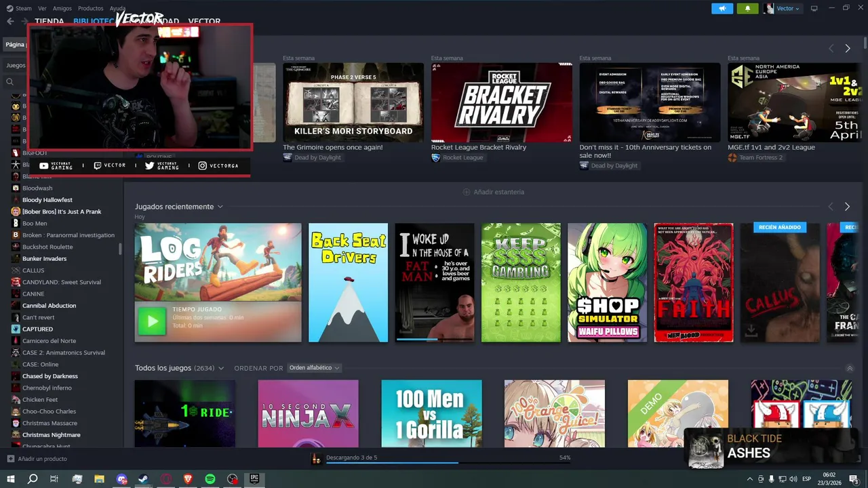Open 'The Grimoire opens once again!' news link
The width and height of the screenshot is (868, 488).
click(x=333, y=147)
